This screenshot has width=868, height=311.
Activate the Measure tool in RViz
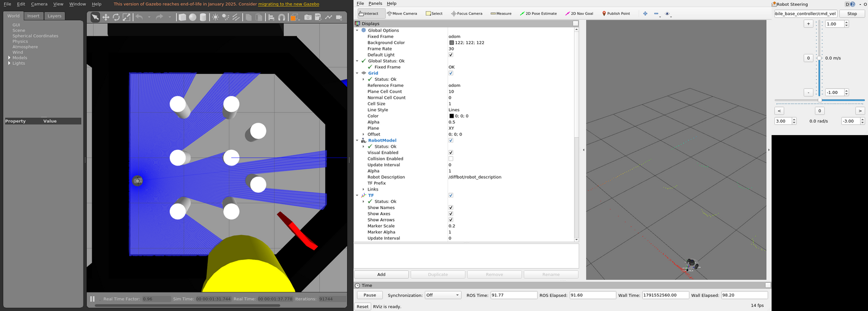501,14
